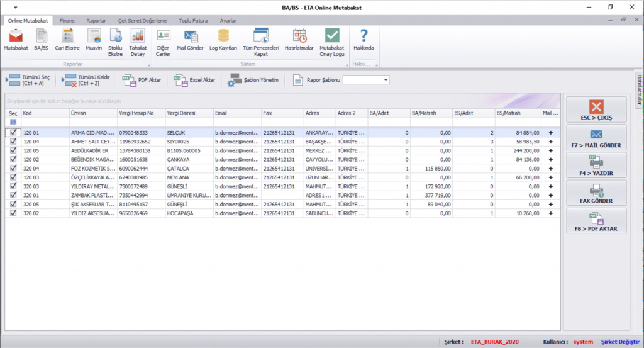Screen dimensions: 644x348
Task: Switch to the Finans tab
Action: pos(67,21)
